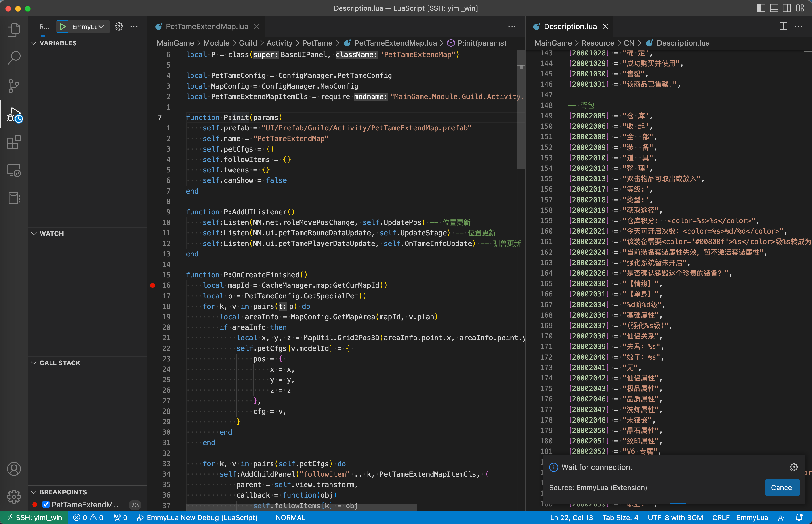This screenshot has height=524, width=812.
Task: Open More Actions for Description.lua editor group
Action: coord(799,26)
